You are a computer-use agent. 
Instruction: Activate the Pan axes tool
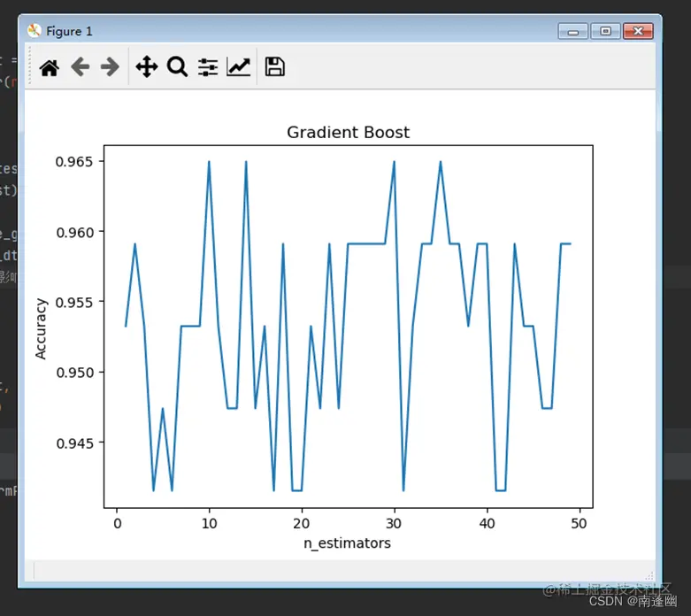click(x=147, y=67)
